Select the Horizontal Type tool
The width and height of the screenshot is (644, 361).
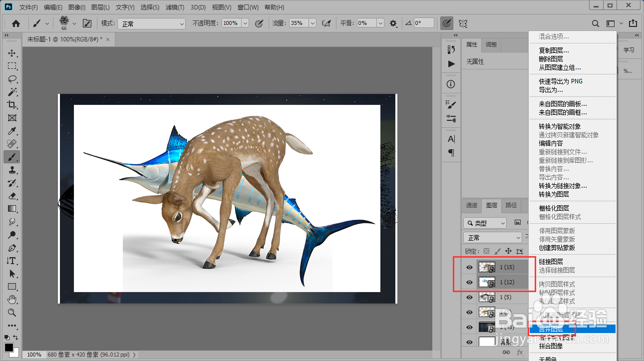click(x=12, y=261)
